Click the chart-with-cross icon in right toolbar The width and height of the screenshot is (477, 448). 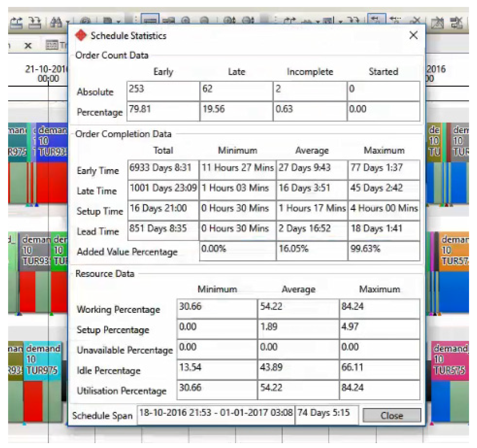437,23
